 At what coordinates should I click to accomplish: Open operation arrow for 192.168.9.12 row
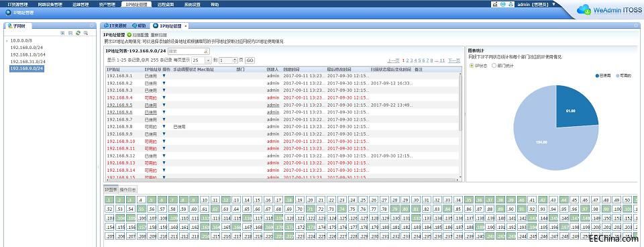click(x=164, y=156)
